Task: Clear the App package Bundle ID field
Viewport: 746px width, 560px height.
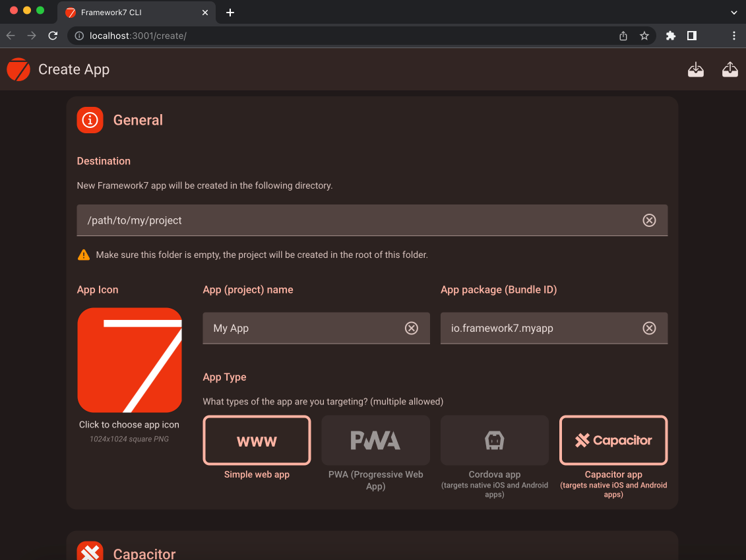Action: point(649,328)
